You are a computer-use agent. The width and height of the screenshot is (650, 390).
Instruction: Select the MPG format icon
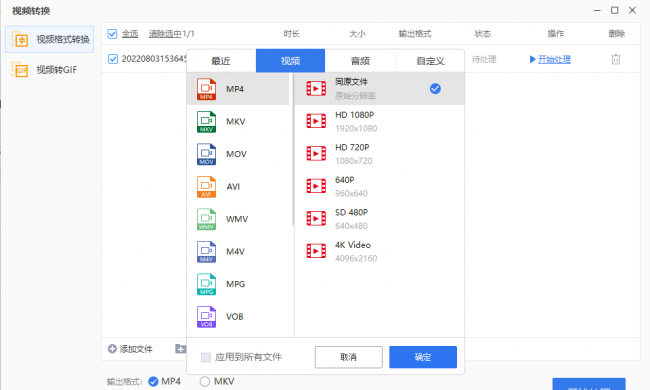206,284
